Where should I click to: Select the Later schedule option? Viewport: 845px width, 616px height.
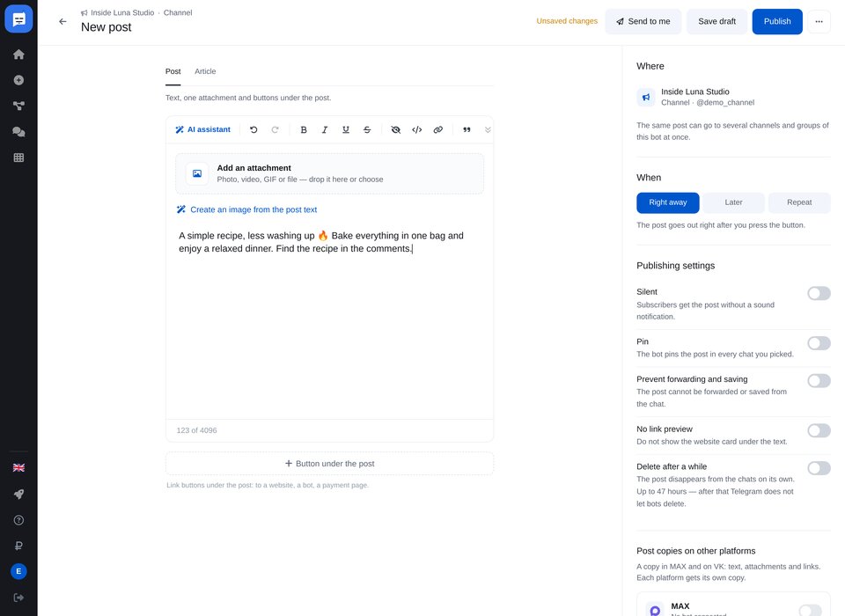coord(733,202)
